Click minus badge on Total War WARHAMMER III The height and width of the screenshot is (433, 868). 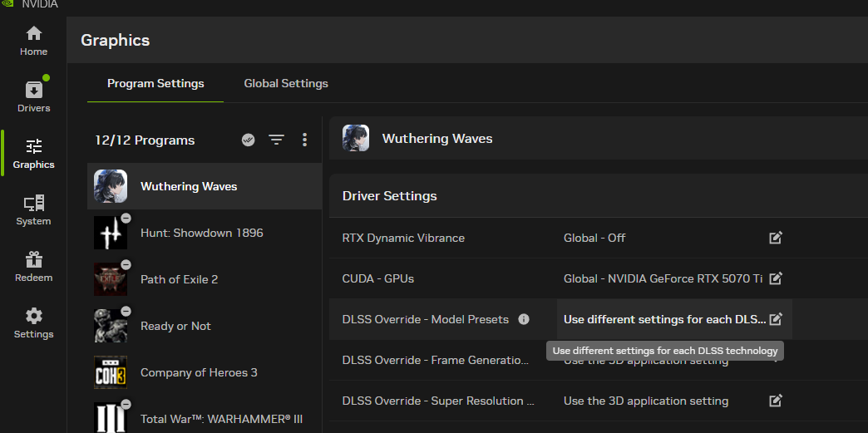pos(126,404)
